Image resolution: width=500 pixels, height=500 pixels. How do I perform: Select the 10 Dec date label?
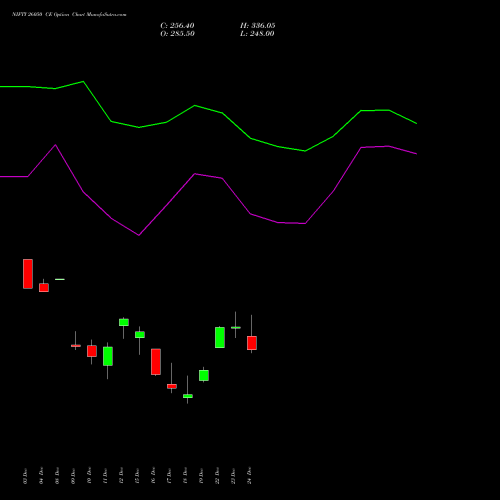coord(89,476)
